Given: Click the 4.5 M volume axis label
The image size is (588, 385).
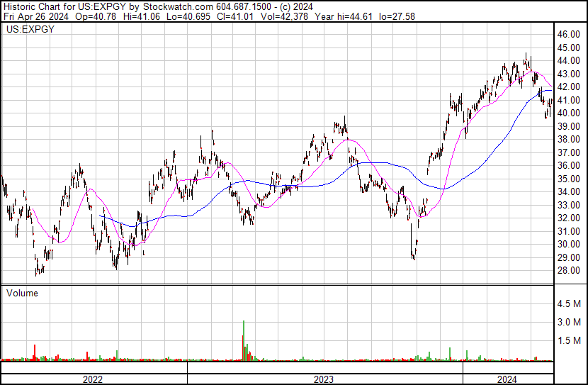Looking at the screenshot, I should [x=569, y=303].
